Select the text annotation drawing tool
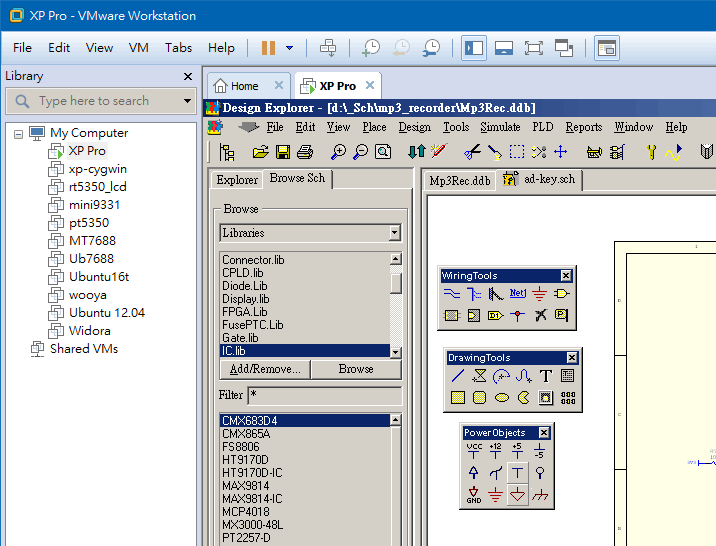Viewport: 716px width, 546px height. tap(545, 376)
